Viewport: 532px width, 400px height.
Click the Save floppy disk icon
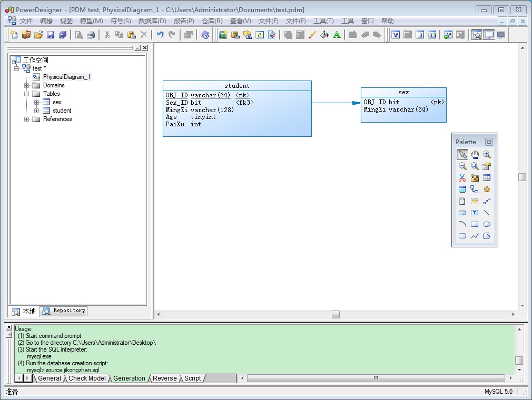(51, 35)
